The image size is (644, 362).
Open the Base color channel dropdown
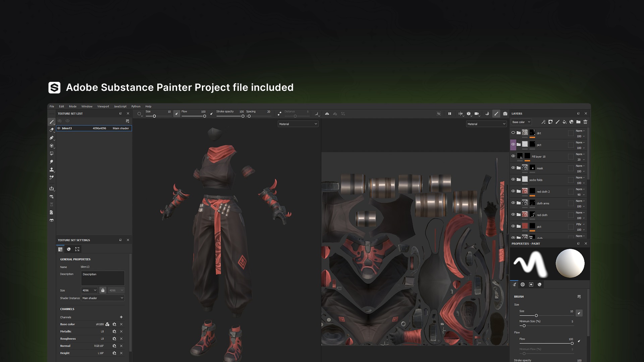click(x=521, y=122)
